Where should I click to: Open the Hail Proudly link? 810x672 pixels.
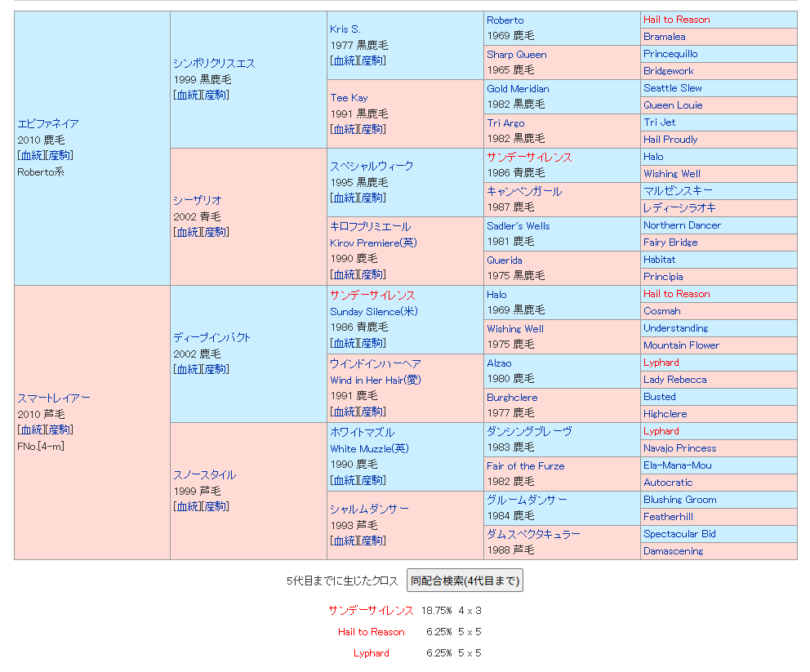(670, 140)
